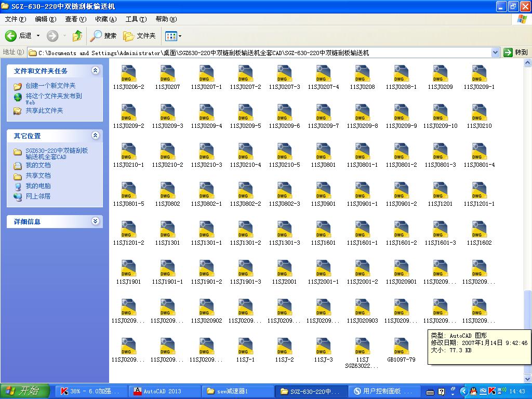Open the 工具(T) menu
The width and height of the screenshot is (532, 399).
point(136,19)
